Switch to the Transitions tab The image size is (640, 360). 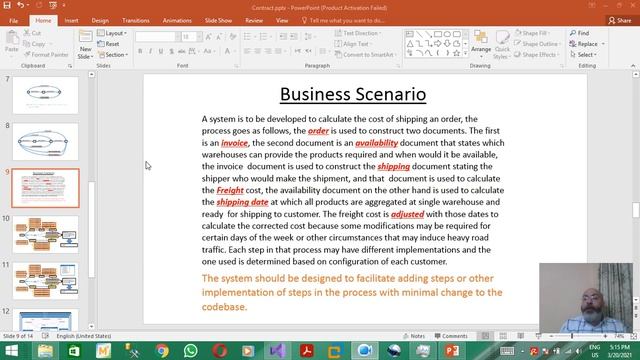point(136,20)
